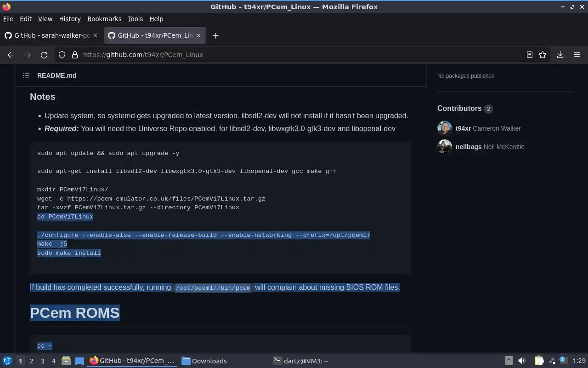588x368 pixels.
Task: Reload the current page
Action: tap(44, 55)
